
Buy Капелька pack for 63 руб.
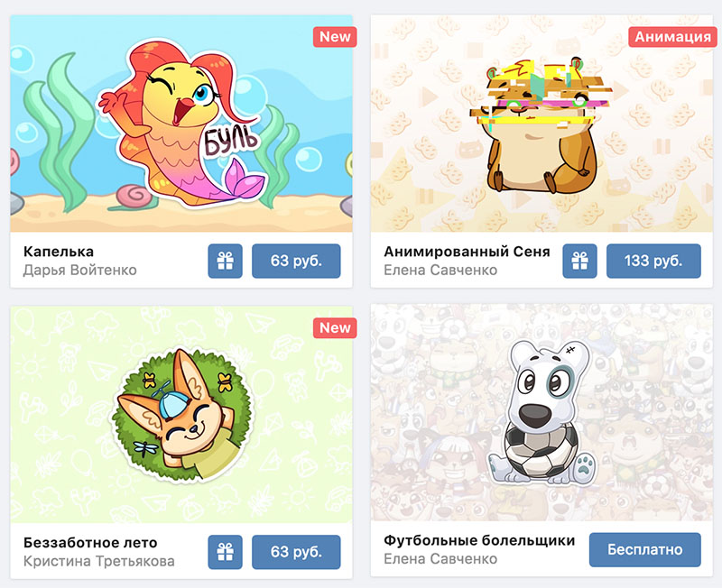click(296, 261)
